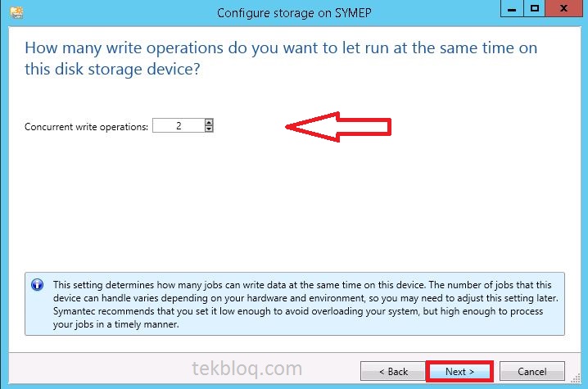Cancel the storage configuration wizard
The image size is (588, 389).
tap(531, 371)
